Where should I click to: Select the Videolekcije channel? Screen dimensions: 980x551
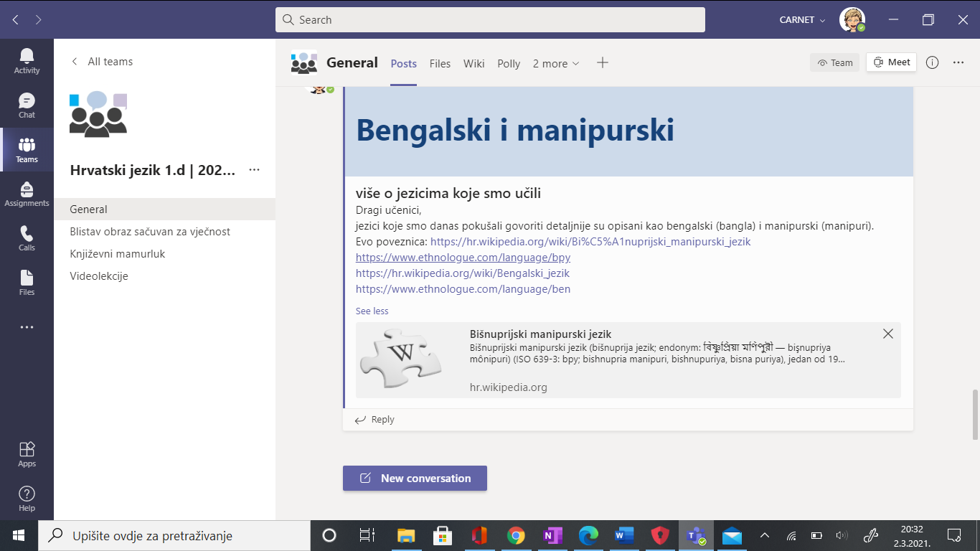pyautogui.click(x=99, y=276)
